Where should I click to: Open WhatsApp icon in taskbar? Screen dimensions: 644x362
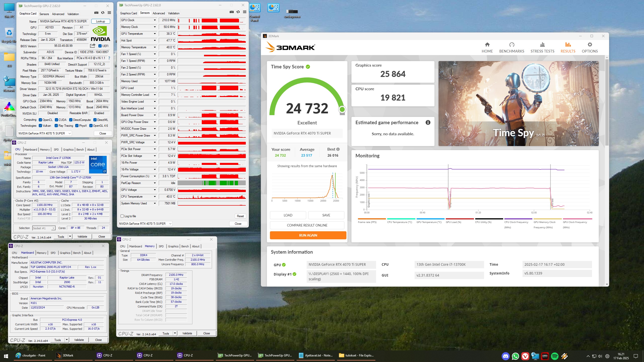pyautogui.click(x=515, y=356)
